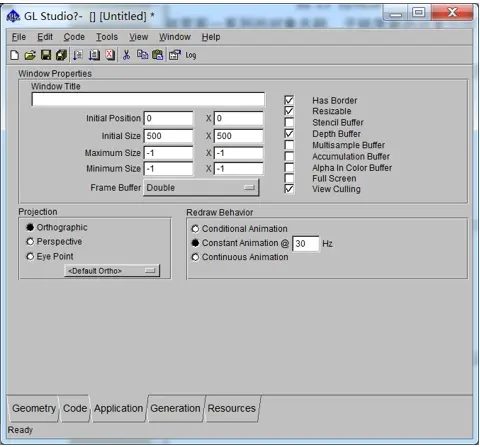Viewport: 480px width, 447px height.
Task: Click the Save floppy disk icon
Action: point(46,55)
